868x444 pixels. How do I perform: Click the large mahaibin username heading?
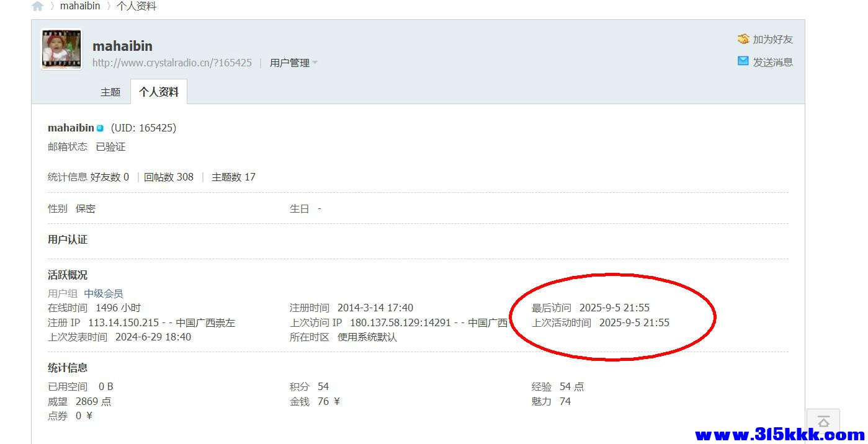pos(122,46)
